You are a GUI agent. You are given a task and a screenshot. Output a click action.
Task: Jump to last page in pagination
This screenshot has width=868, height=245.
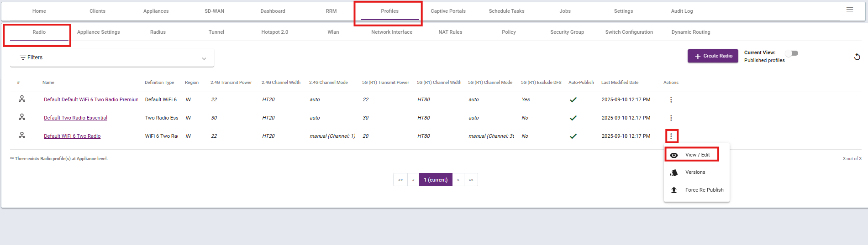[471, 180]
